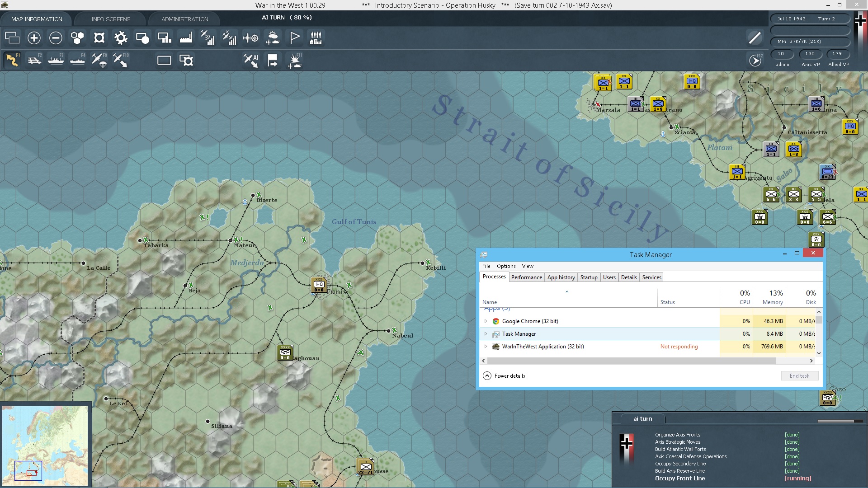Screen dimensions: 868x488
Task: Click the End task button
Action: [799, 376]
